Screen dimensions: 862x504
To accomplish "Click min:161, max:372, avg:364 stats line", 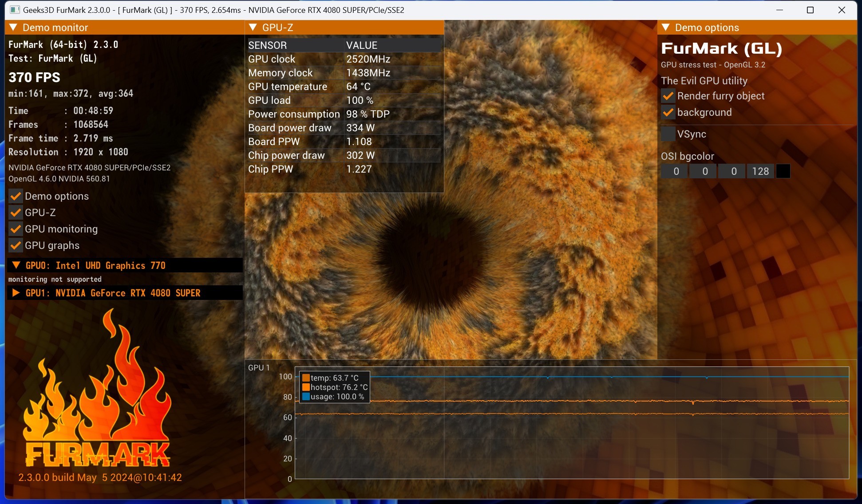I will coord(71,94).
